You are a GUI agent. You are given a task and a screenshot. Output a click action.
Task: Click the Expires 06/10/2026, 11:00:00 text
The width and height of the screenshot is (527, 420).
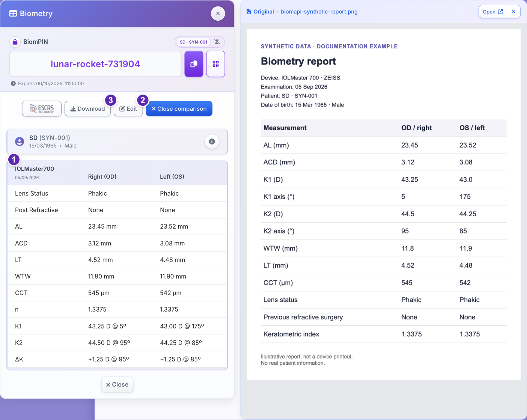pos(51,83)
